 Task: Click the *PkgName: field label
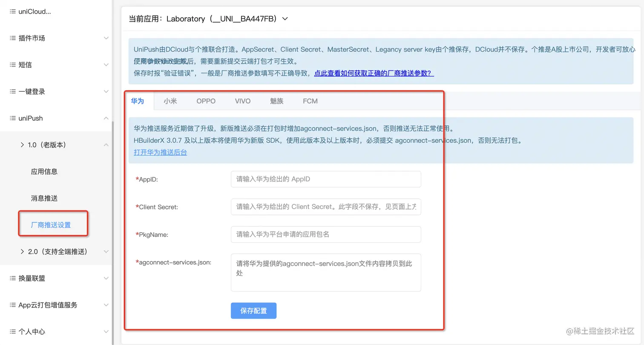coord(152,235)
